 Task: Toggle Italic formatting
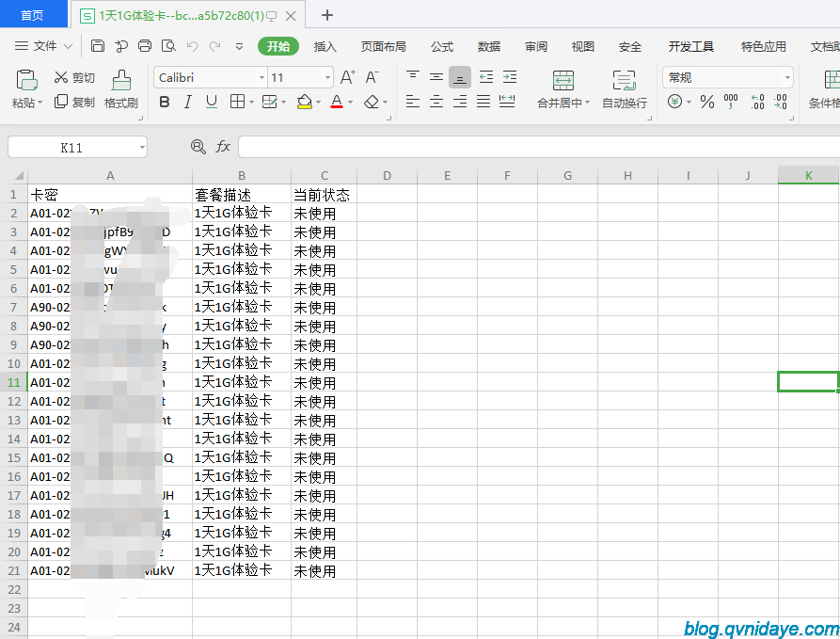point(187,102)
